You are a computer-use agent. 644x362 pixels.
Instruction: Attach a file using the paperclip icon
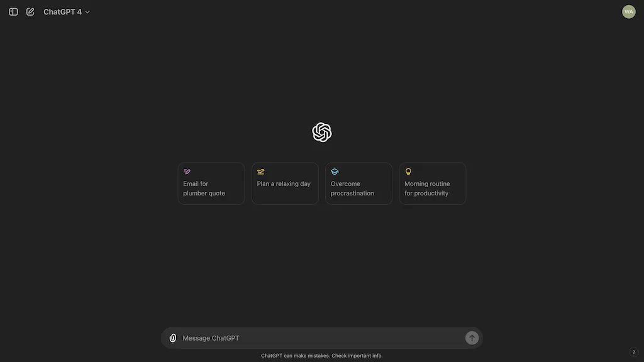173,337
